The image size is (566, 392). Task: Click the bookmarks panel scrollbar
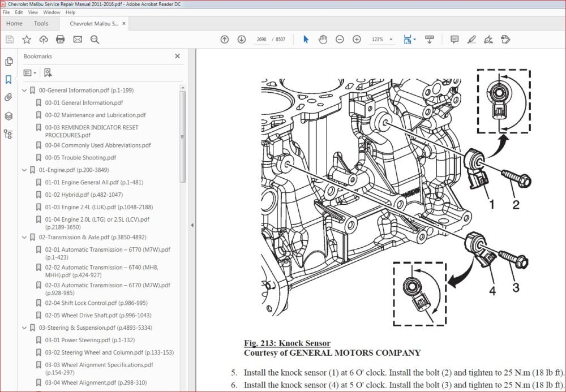point(183,137)
